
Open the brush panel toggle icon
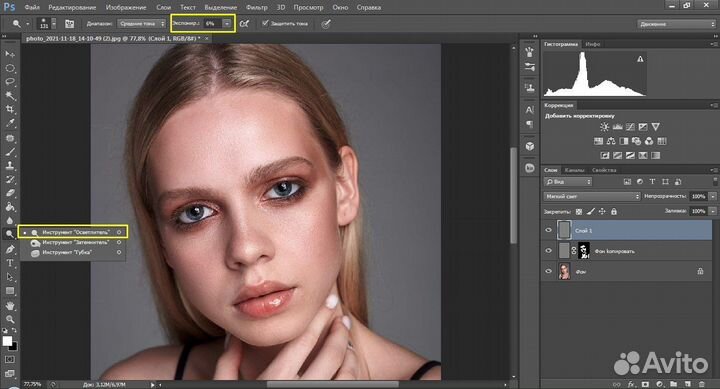pos(69,23)
